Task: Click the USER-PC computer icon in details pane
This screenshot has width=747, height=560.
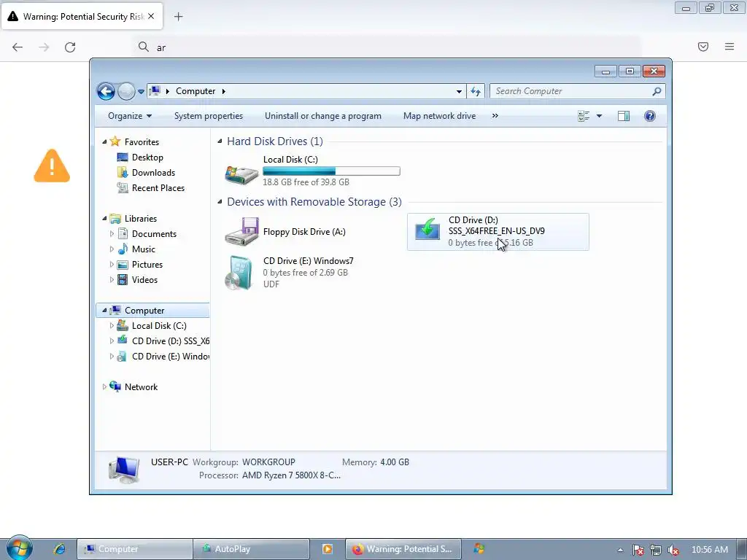Action: [124, 470]
